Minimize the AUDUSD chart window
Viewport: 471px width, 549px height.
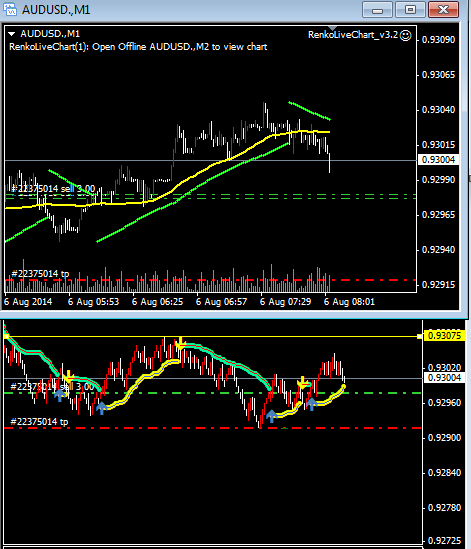tap(378, 9)
